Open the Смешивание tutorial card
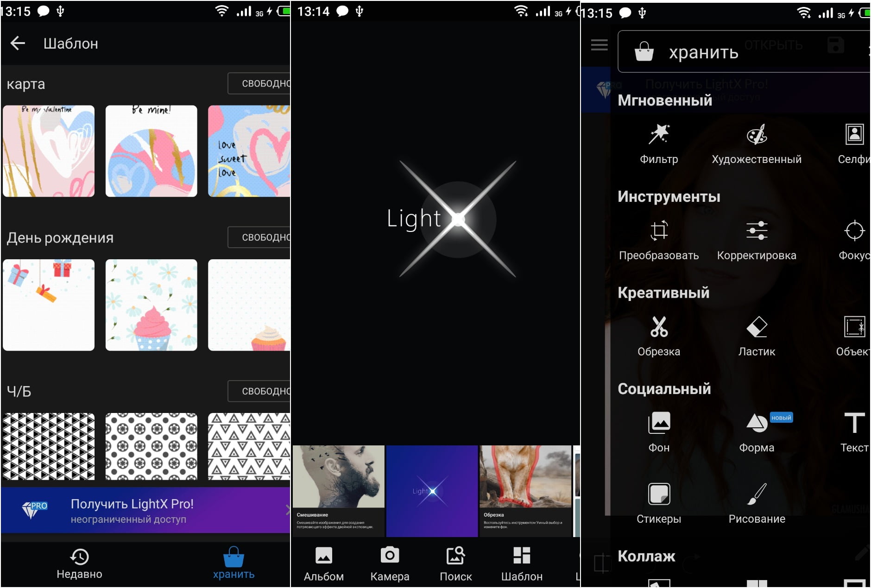 click(x=339, y=491)
